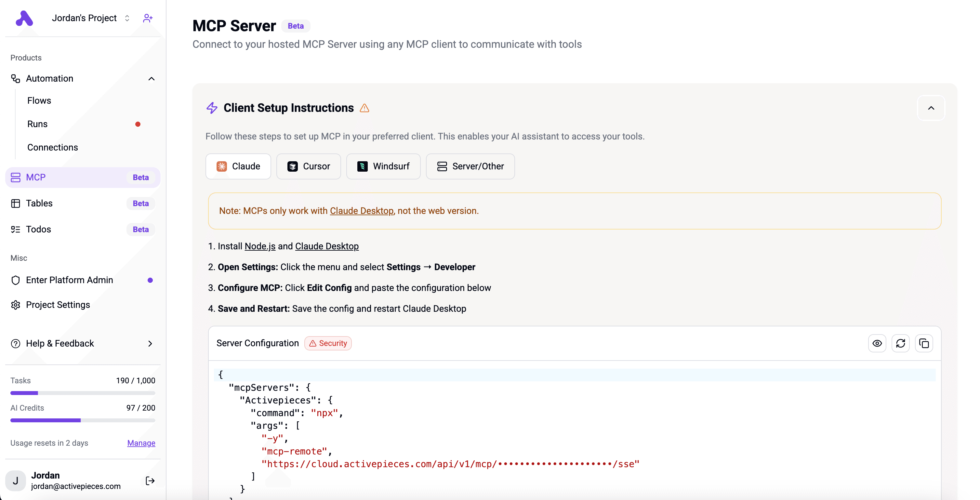Click the "mcpServers" line in config

click(269, 388)
